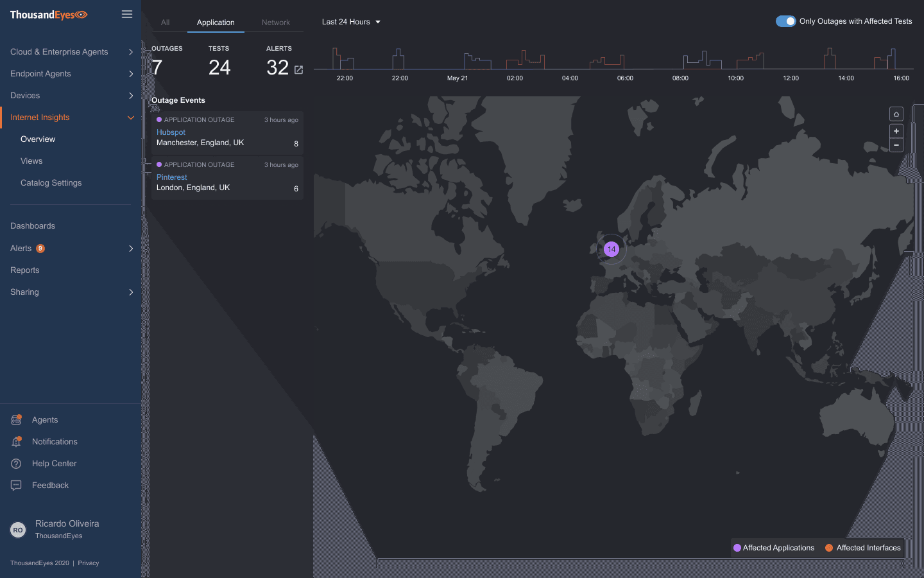
Task: Toggle Affected Interfaces legend item
Action: (863, 548)
